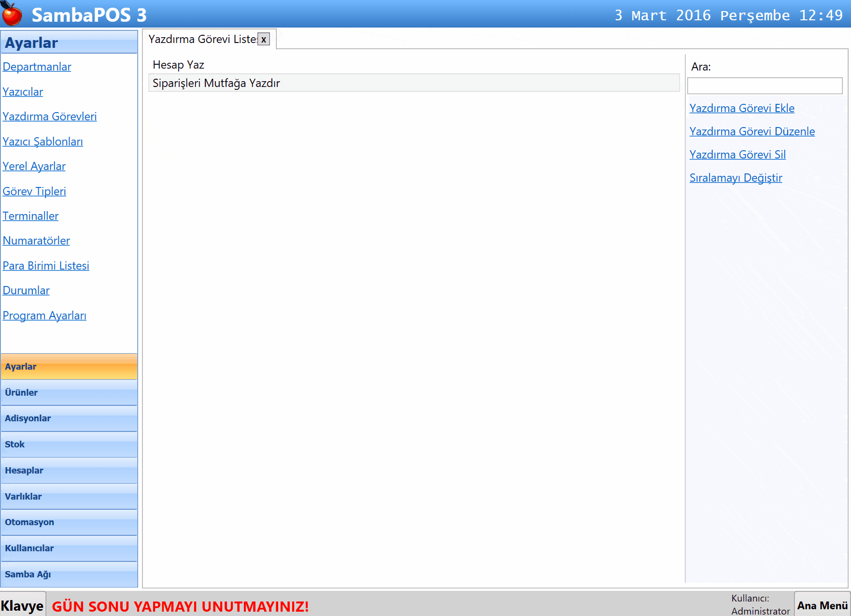Select Siparişleri Mutfağa Yazdır row
The height and width of the screenshot is (616, 851).
coord(216,83)
